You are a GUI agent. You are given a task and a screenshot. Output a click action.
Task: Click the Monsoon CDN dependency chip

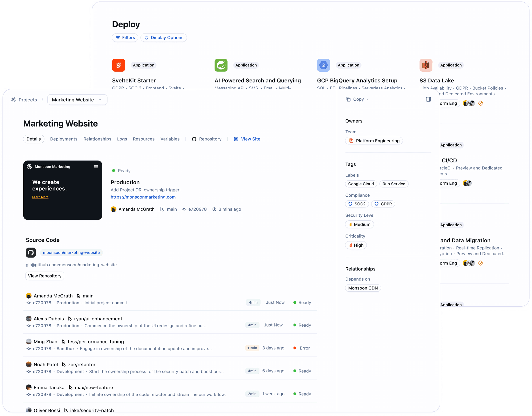363,288
